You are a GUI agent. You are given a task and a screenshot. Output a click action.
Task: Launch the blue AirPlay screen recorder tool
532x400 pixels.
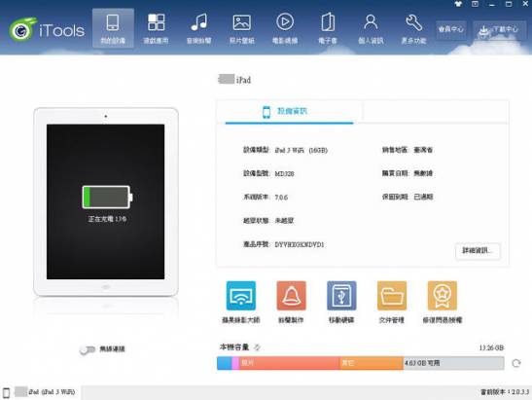pos(241,296)
